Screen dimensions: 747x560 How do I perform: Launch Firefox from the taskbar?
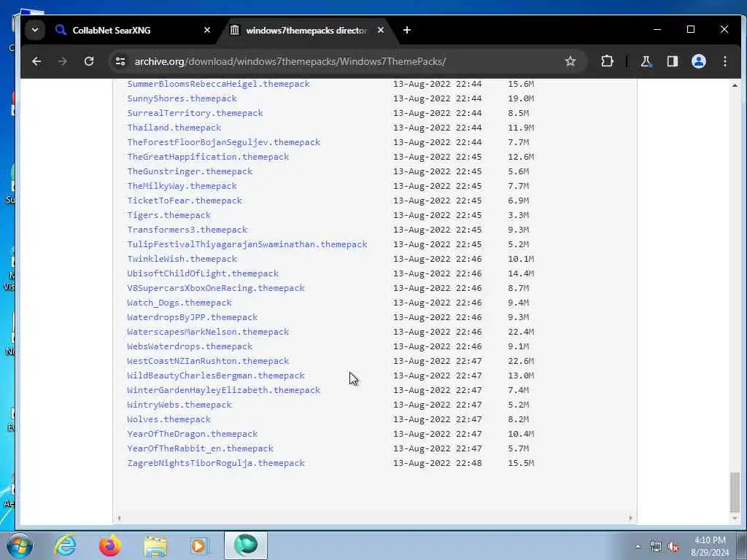tap(110, 545)
